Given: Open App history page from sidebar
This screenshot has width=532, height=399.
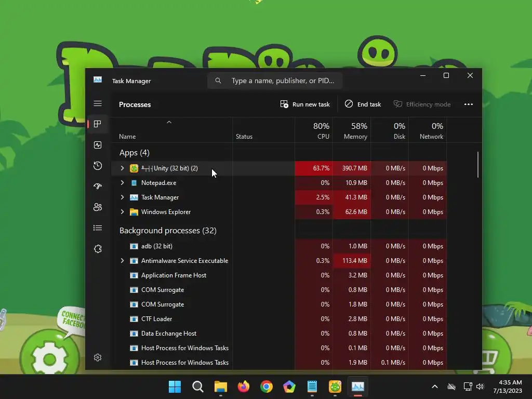Looking at the screenshot, I should pos(98,166).
